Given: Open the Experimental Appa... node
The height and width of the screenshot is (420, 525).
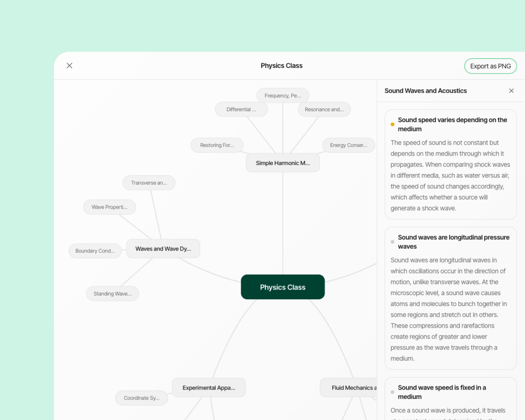Looking at the screenshot, I should (209, 387).
